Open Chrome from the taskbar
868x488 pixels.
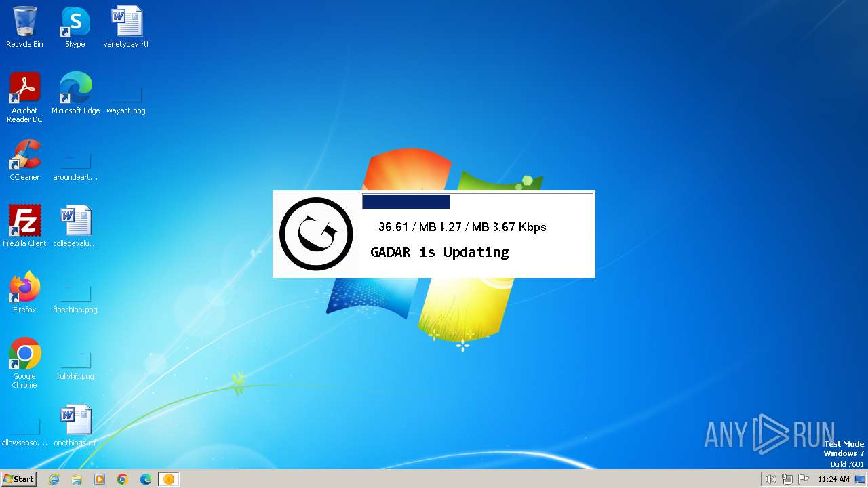123,479
